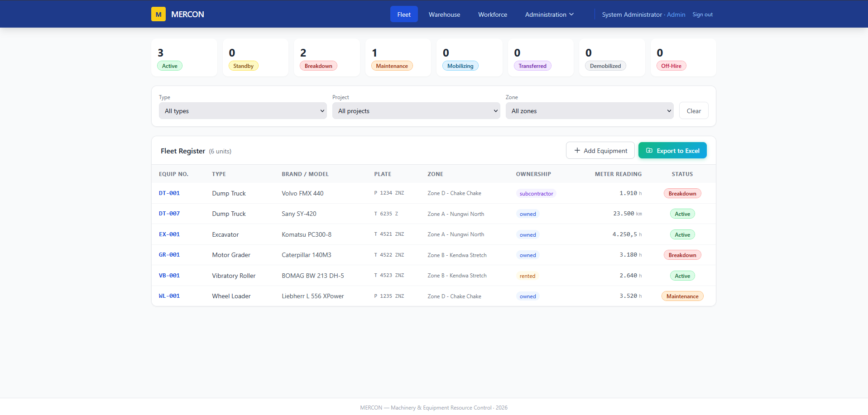868x415 pixels.
Task: Click Volvo FMX 440 model cell
Action: [302, 193]
